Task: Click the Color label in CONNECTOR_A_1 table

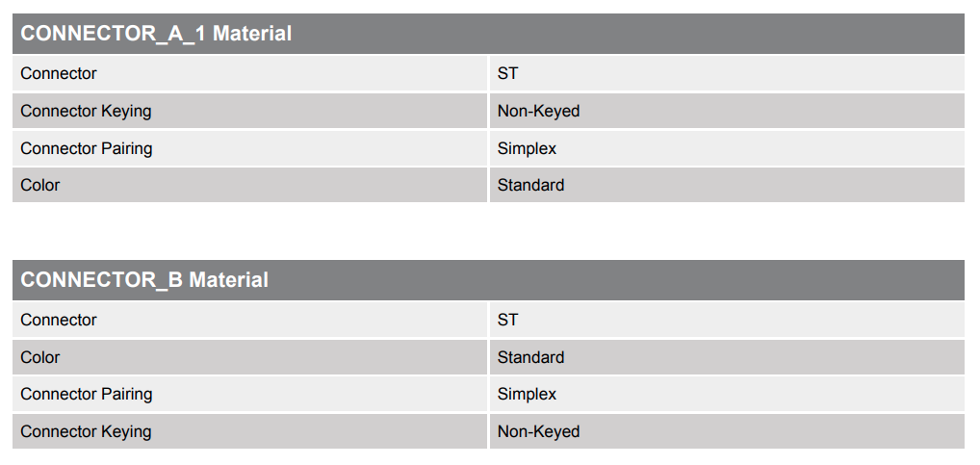Action: point(40,185)
